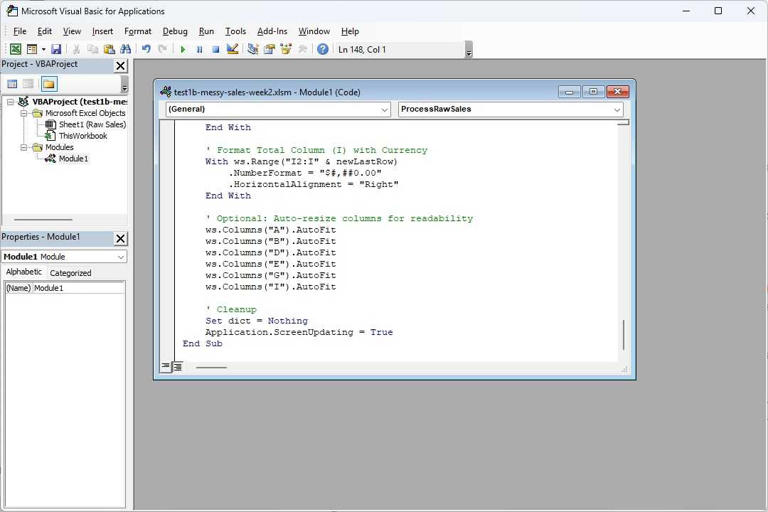Click View Object icon in Project pane

coord(28,84)
